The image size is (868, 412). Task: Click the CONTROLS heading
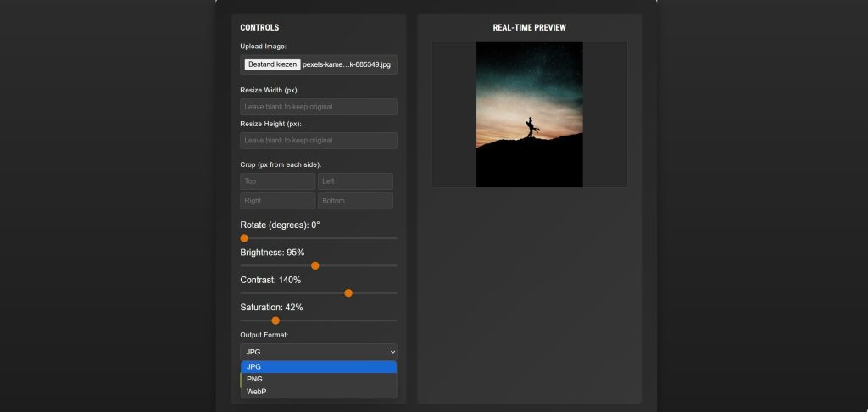(x=259, y=28)
